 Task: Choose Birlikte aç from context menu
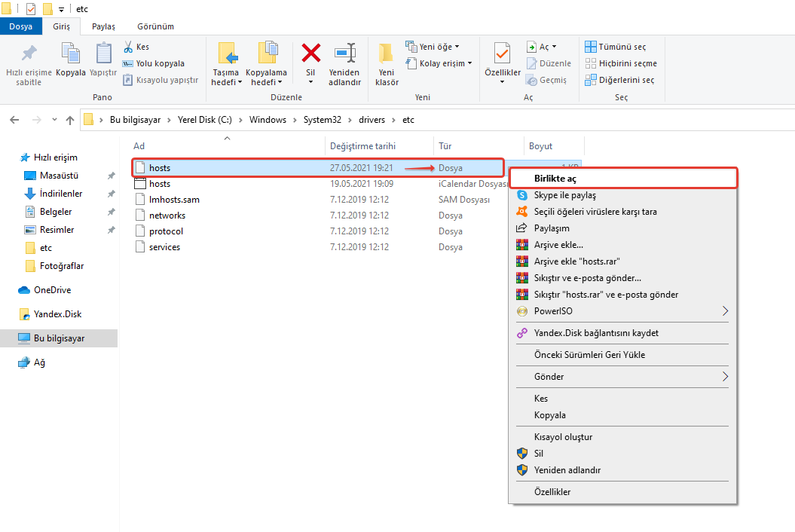[555, 179]
